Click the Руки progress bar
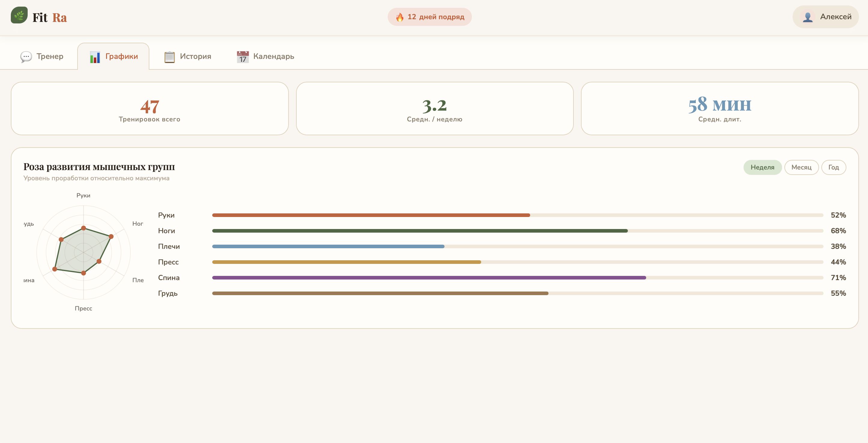Screen dimensions: 868x443 pos(518,215)
